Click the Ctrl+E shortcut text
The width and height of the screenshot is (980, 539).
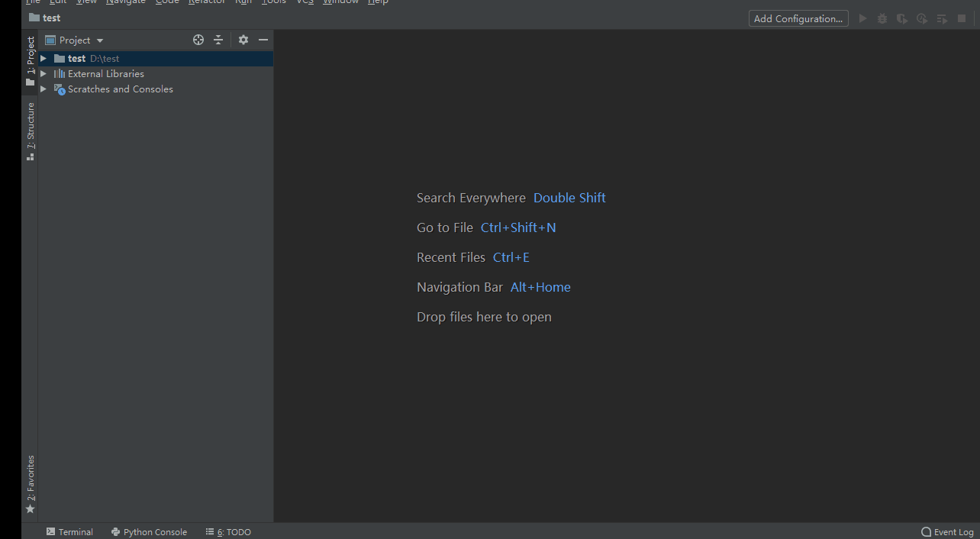click(511, 257)
